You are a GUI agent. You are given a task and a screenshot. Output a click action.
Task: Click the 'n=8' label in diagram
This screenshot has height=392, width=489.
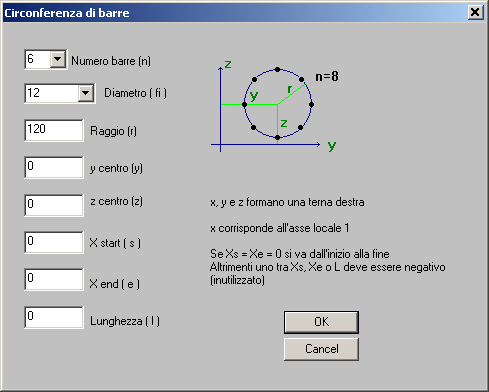(327, 77)
